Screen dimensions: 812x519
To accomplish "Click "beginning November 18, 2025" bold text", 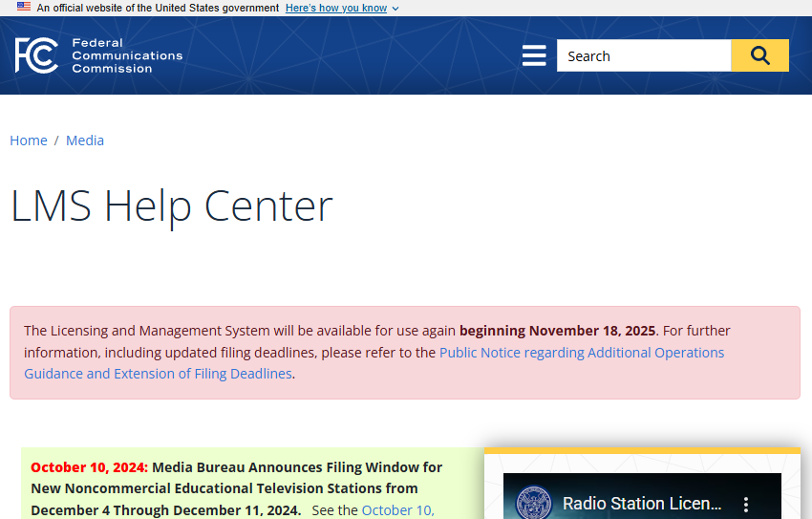I will point(558,331).
